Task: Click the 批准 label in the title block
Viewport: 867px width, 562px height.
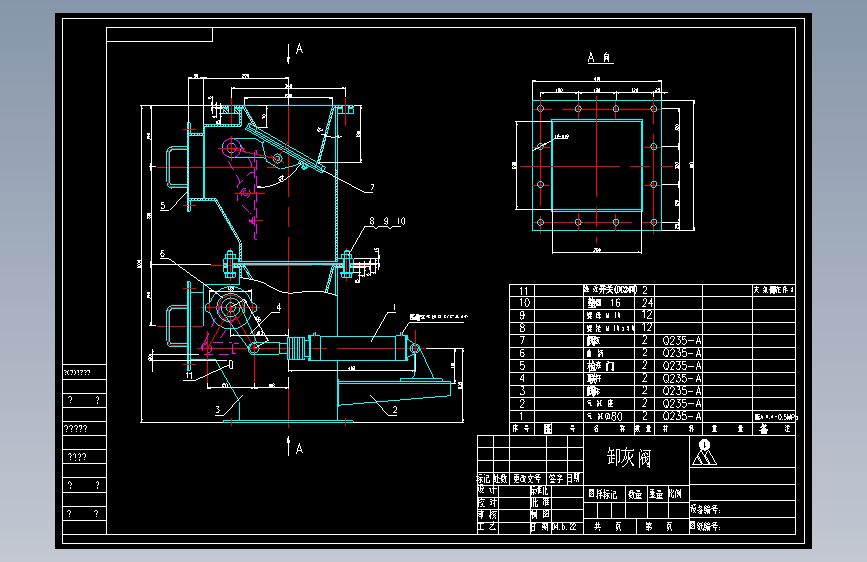Action: pos(540,502)
